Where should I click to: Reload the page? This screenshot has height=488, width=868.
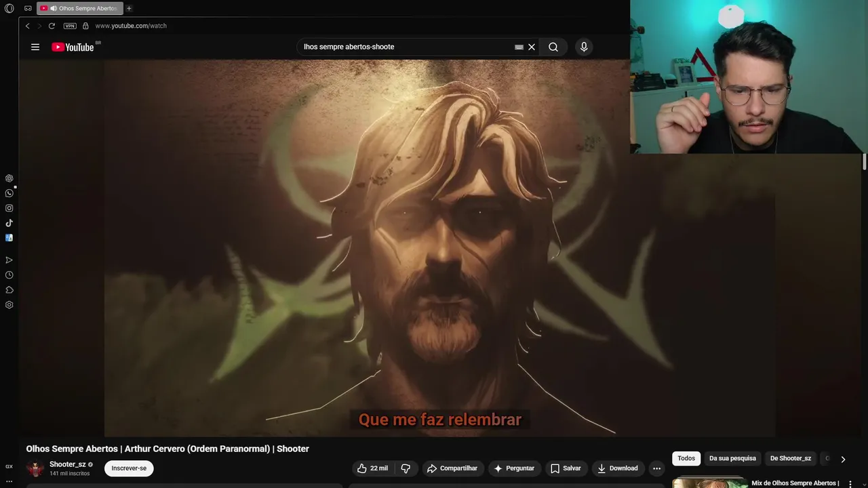point(52,26)
